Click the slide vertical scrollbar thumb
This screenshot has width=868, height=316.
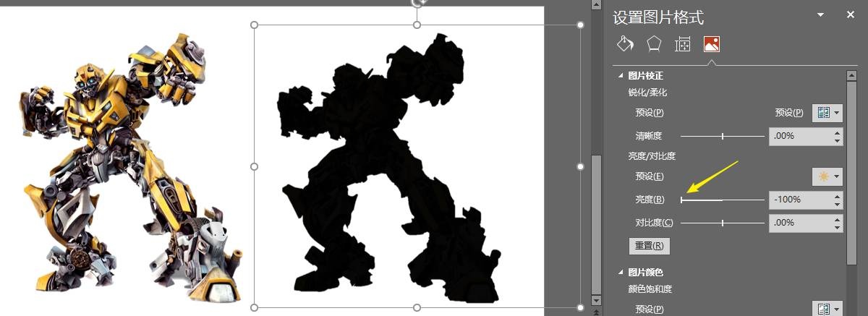(596, 224)
